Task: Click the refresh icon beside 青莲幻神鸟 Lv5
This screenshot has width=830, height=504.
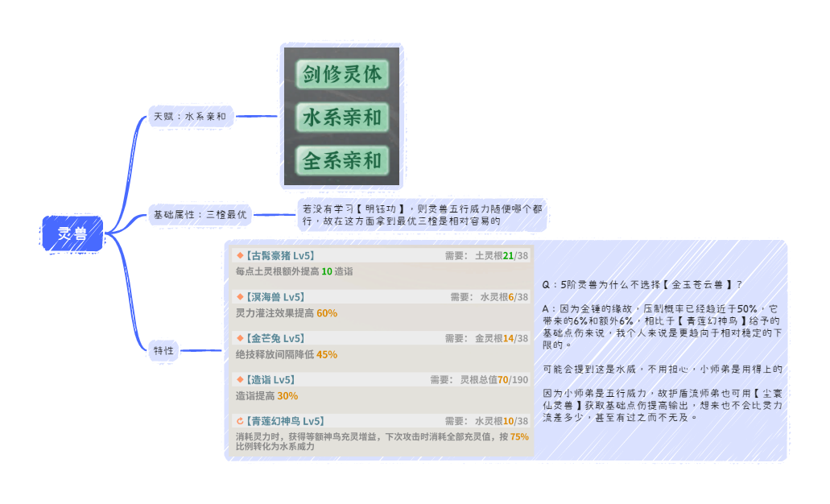Action: tap(240, 421)
